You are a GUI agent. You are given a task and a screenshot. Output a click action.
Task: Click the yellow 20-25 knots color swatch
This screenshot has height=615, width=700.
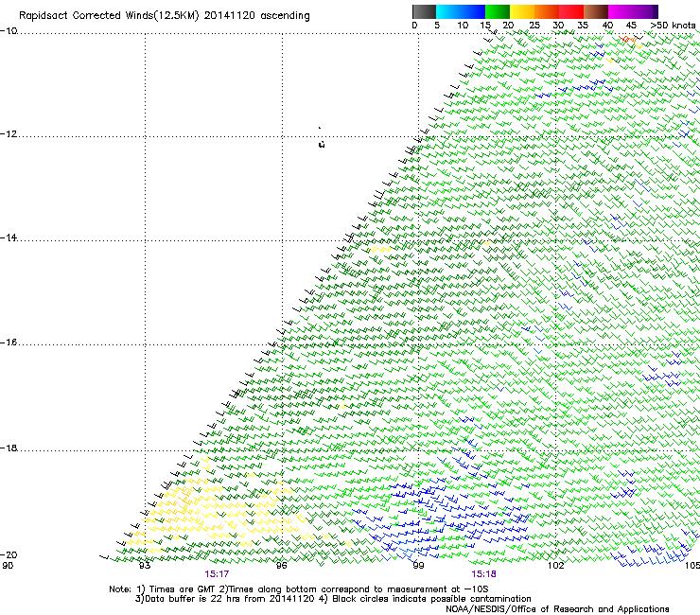(522, 11)
